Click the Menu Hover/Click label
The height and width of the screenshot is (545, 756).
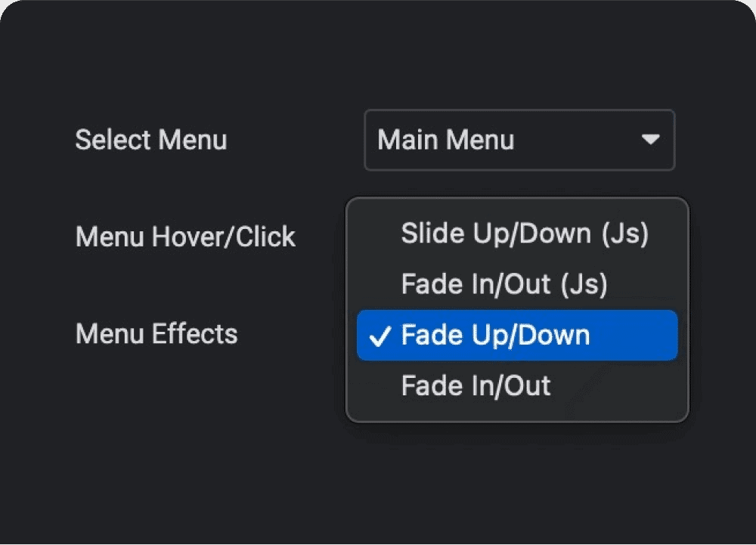[185, 237]
